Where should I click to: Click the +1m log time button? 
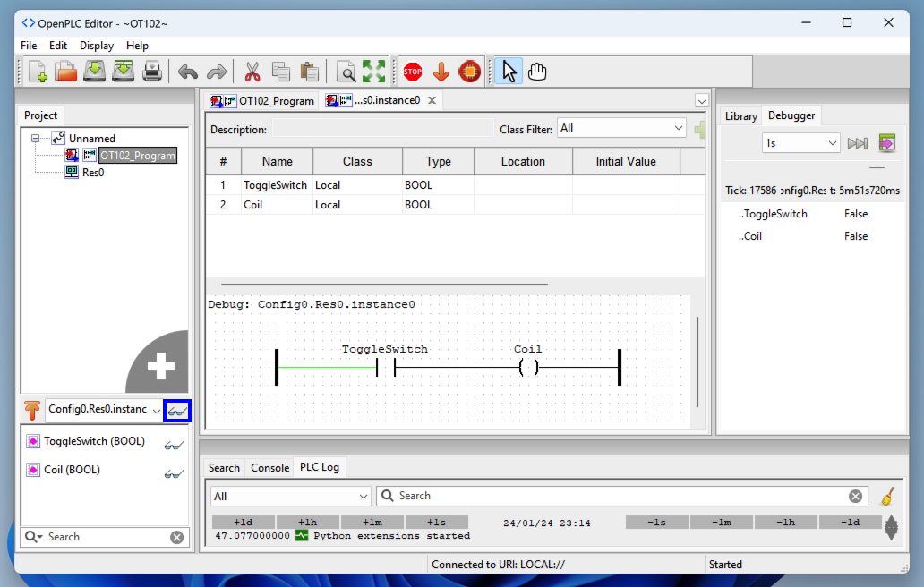[x=372, y=523]
